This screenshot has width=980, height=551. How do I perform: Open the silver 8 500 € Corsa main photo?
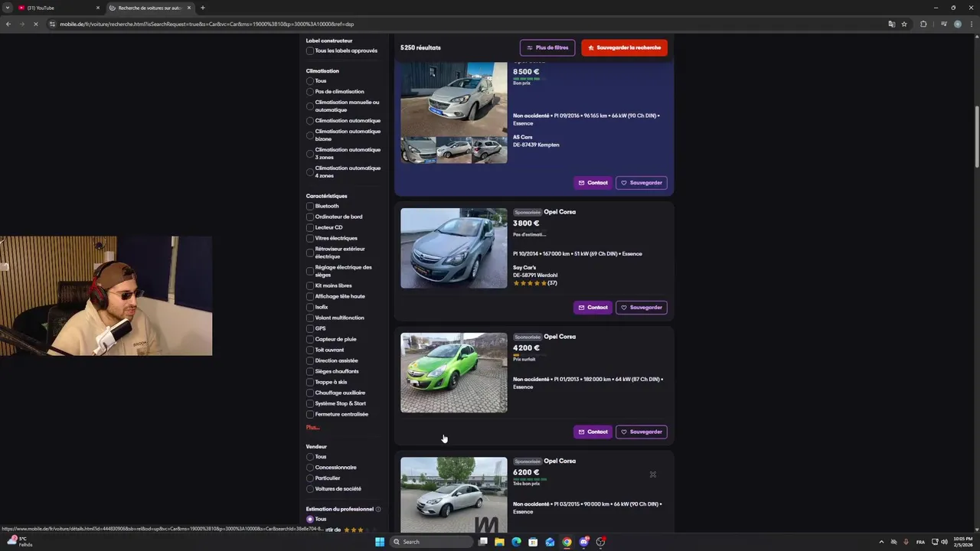click(453, 99)
